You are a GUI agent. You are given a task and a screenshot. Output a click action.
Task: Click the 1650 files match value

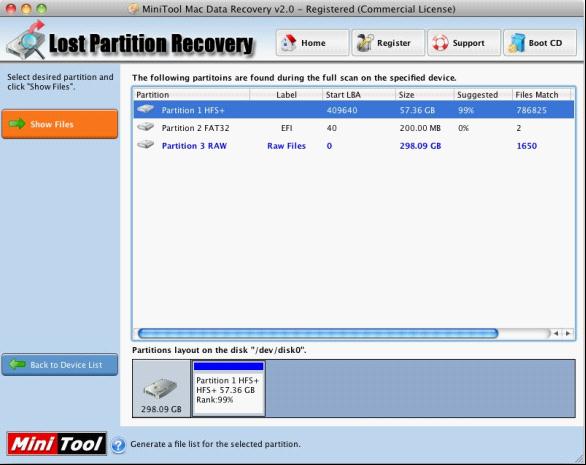(526, 146)
